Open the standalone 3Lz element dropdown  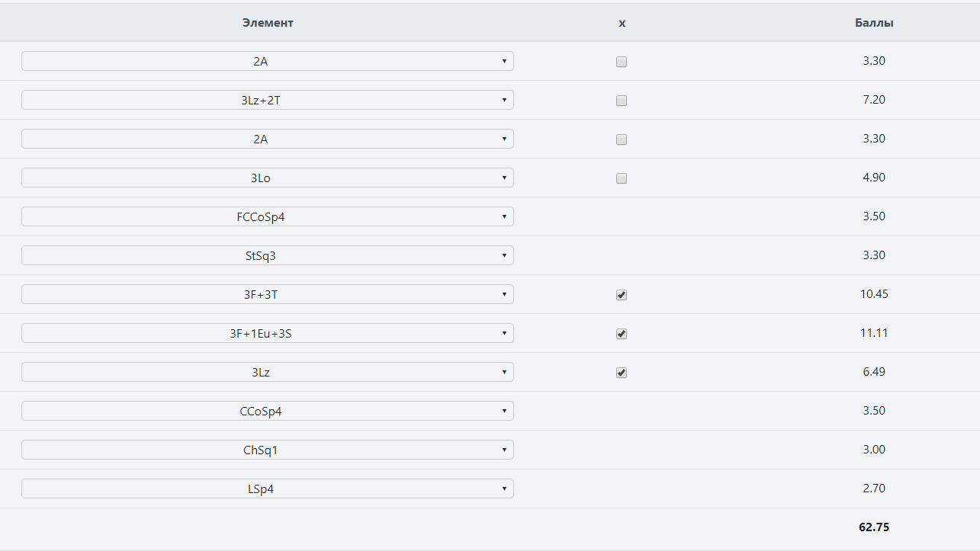pos(267,372)
